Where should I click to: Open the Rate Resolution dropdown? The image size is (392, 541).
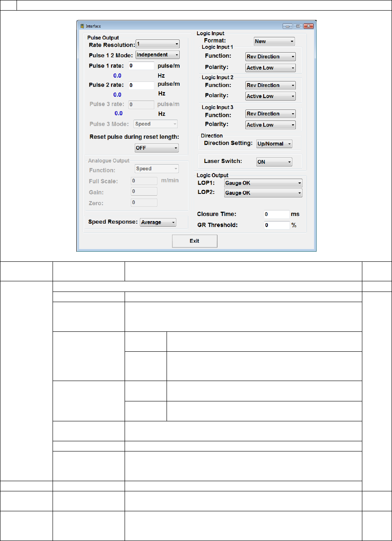coord(158,44)
